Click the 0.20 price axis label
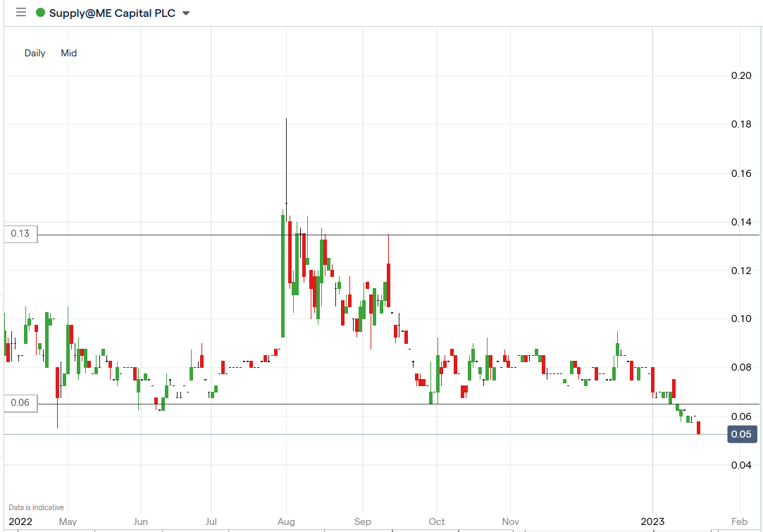 (741, 75)
